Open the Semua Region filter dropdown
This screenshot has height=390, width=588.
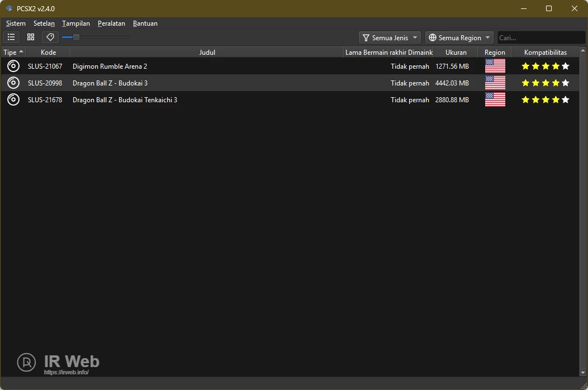click(459, 37)
